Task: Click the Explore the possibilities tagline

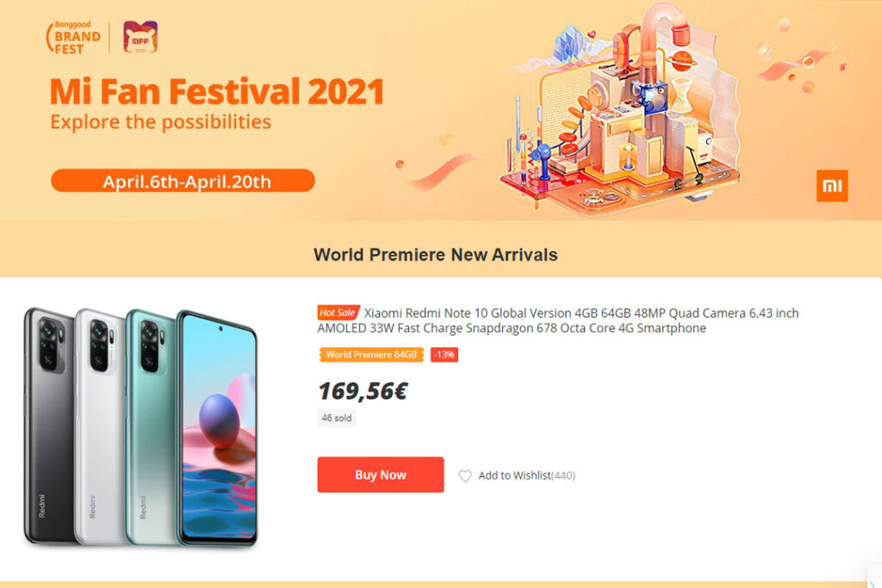Action: (161, 122)
